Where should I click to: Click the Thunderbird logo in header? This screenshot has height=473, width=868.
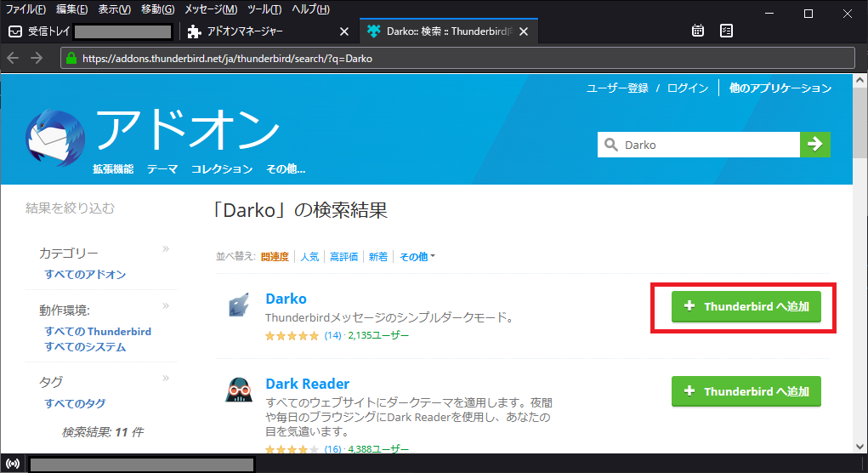pyautogui.click(x=55, y=138)
